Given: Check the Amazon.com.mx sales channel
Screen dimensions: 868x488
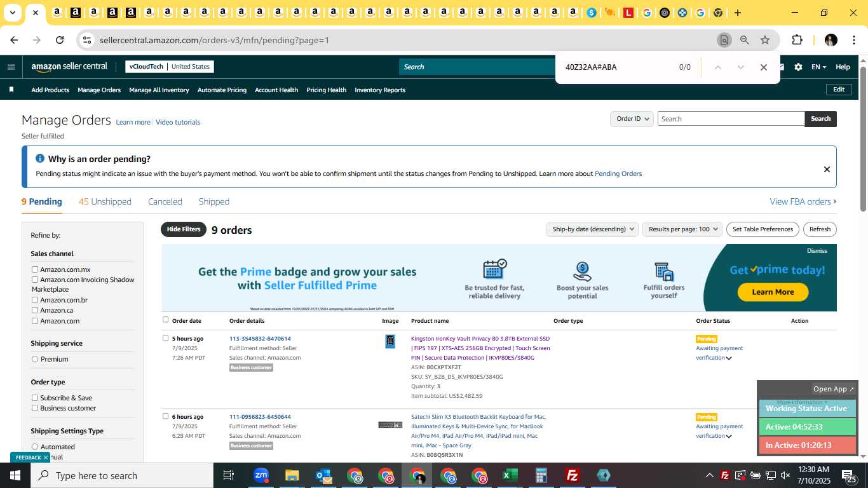Looking at the screenshot, I should pyautogui.click(x=35, y=269).
